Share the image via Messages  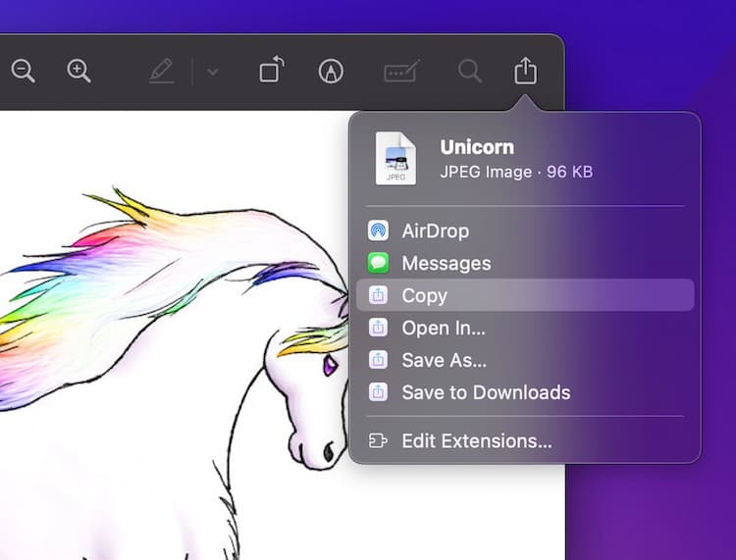click(446, 264)
